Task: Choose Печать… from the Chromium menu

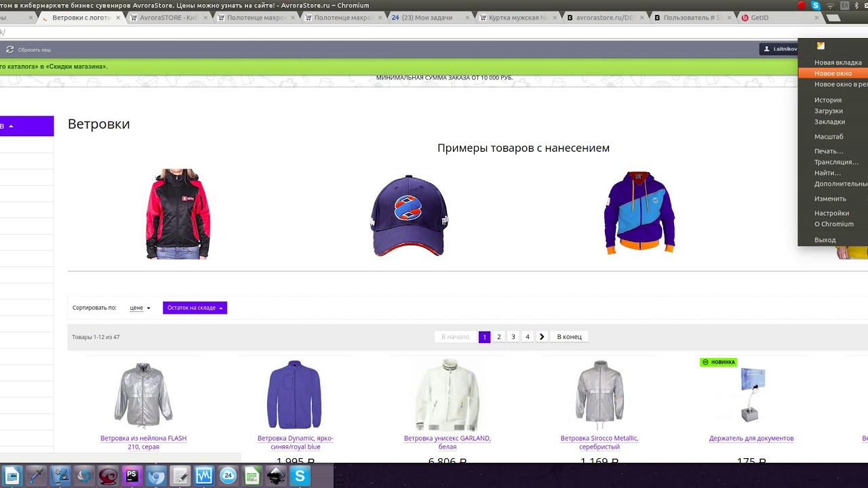Action: [x=829, y=151]
